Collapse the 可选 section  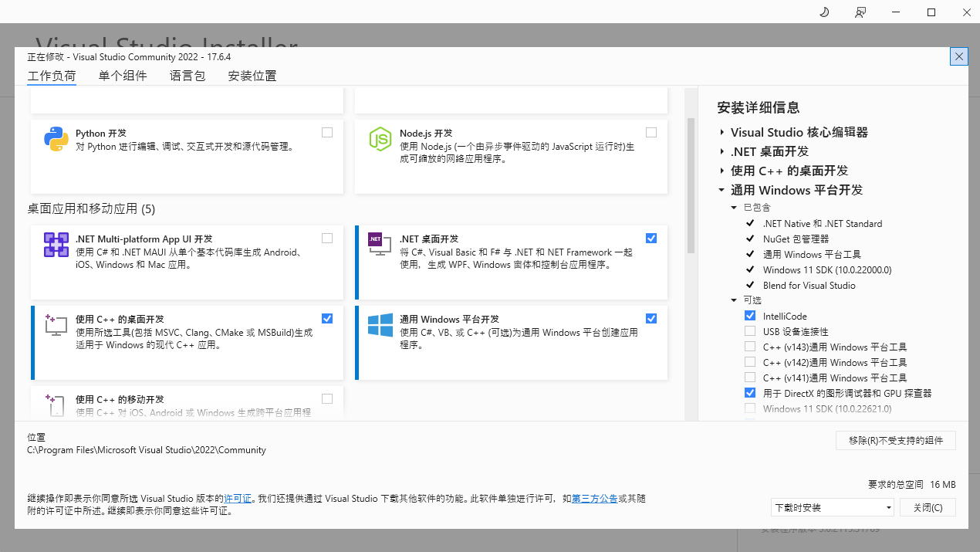(734, 300)
